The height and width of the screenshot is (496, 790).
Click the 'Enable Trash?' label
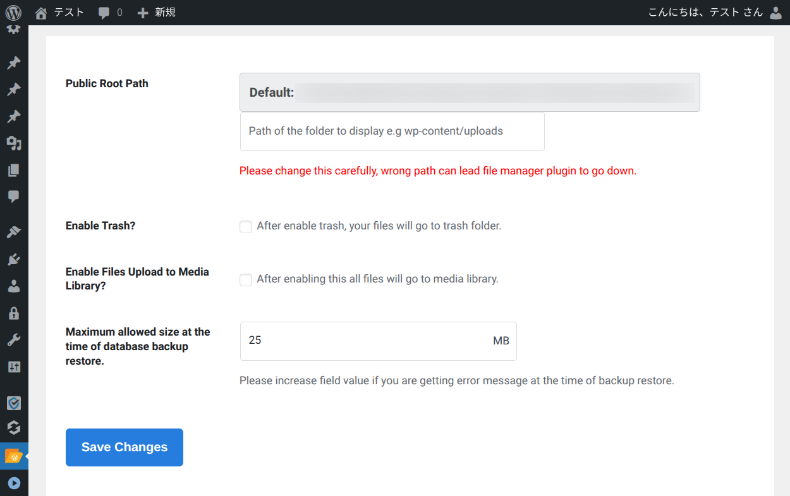(100, 226)
